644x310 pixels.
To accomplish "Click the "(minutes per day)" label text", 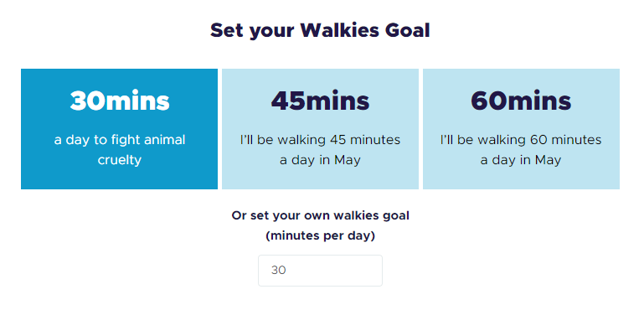I will tap(320, 236).
